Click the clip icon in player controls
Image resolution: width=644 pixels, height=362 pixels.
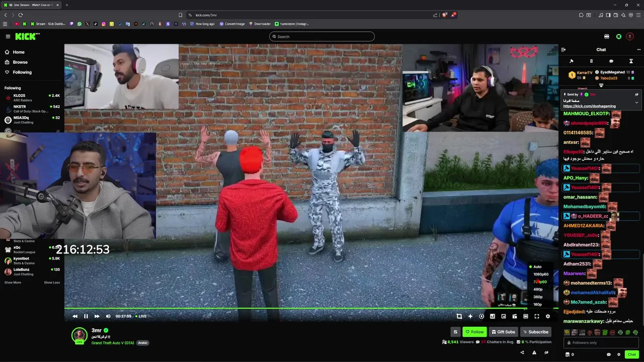(x=515, y=316)
